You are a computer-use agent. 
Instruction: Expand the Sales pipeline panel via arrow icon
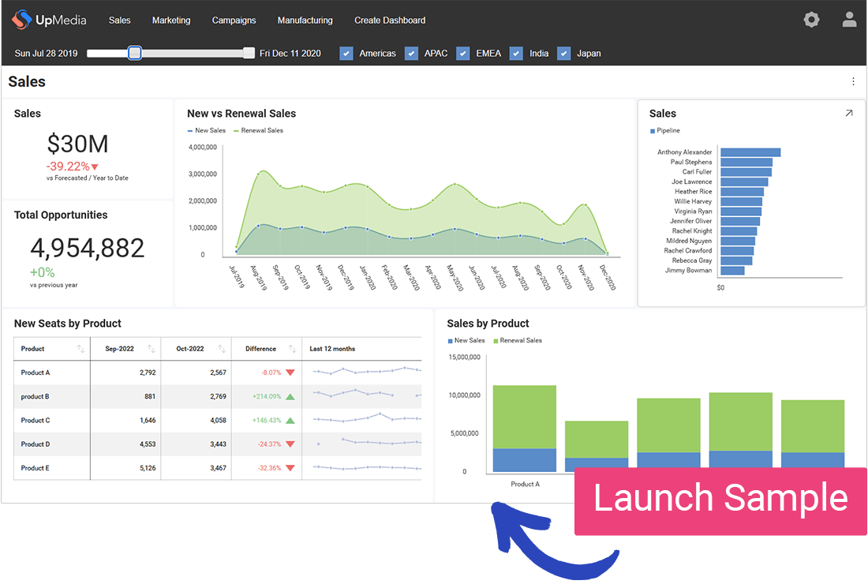point(849,113)
